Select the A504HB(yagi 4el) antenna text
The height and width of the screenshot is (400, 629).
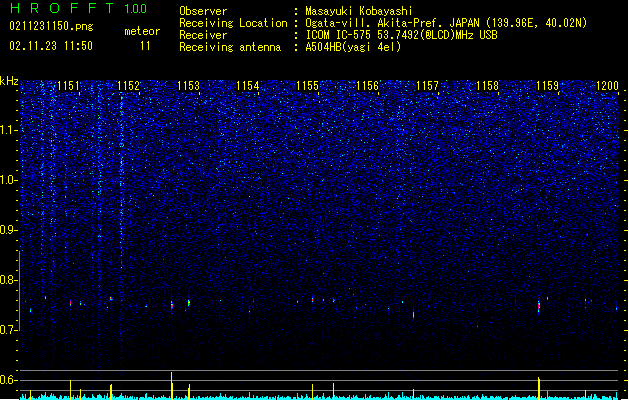click(353, 47)
